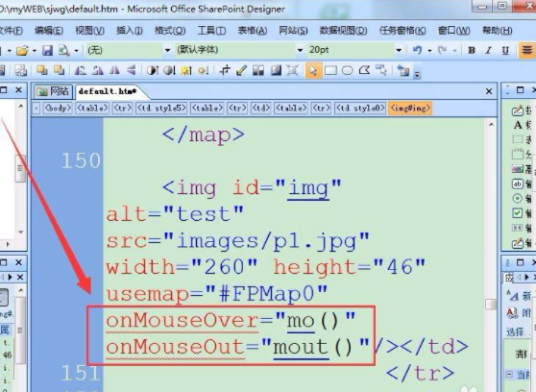The width and height of the screenshot is (536, 392).
Task: Click the Italic formatting button
Action: tap(489, 50)
